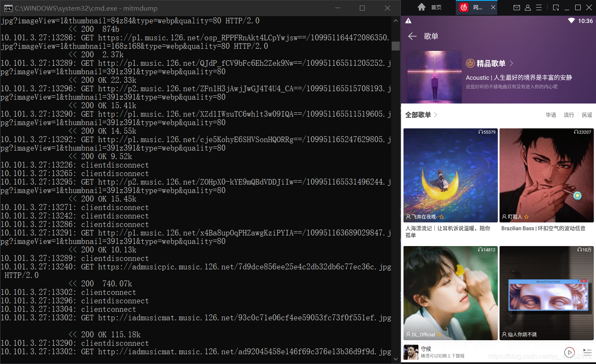The width and height of the screenshot is (596, 364).
Task: Tap the 55379 play count headphone badge
Action: [x=487, y=132]
